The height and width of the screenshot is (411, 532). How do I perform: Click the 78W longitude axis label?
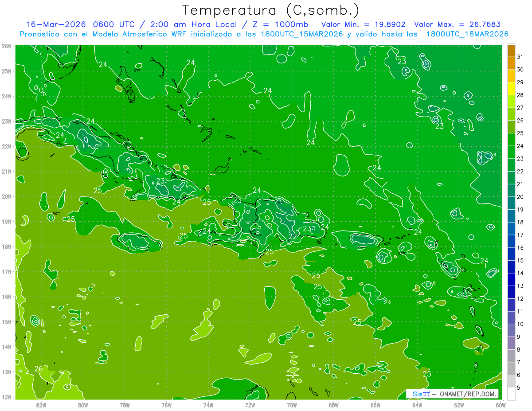pyautogui.click(x=125, y=405)
